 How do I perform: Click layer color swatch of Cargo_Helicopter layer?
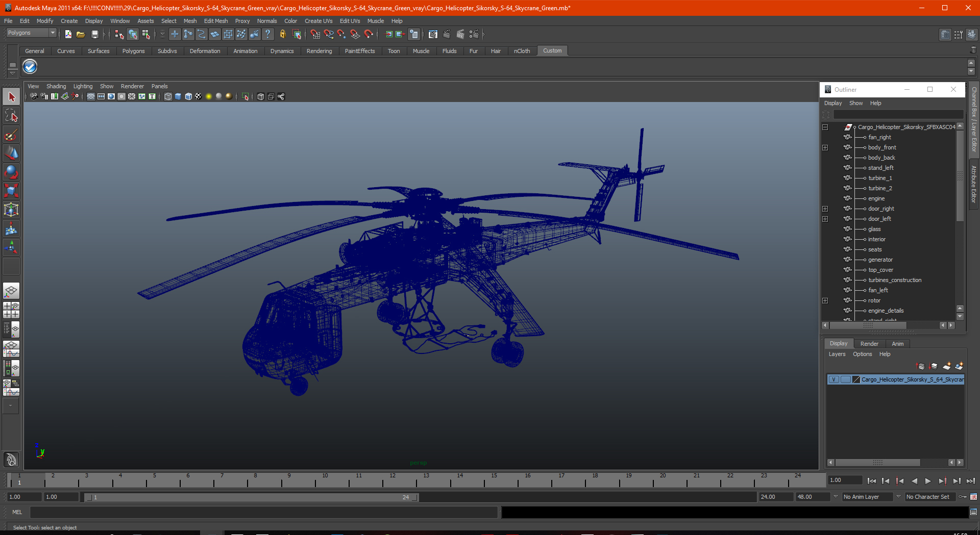pos(856,379)
